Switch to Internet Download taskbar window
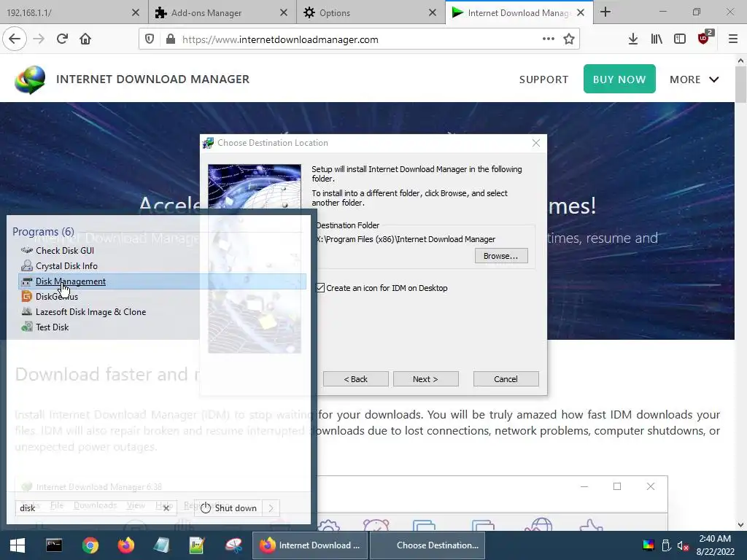The image size is (747, 560). pos(309,545)
